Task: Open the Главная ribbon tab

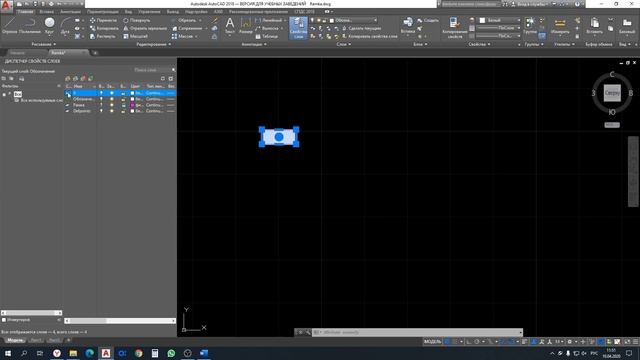Action: 25,12
